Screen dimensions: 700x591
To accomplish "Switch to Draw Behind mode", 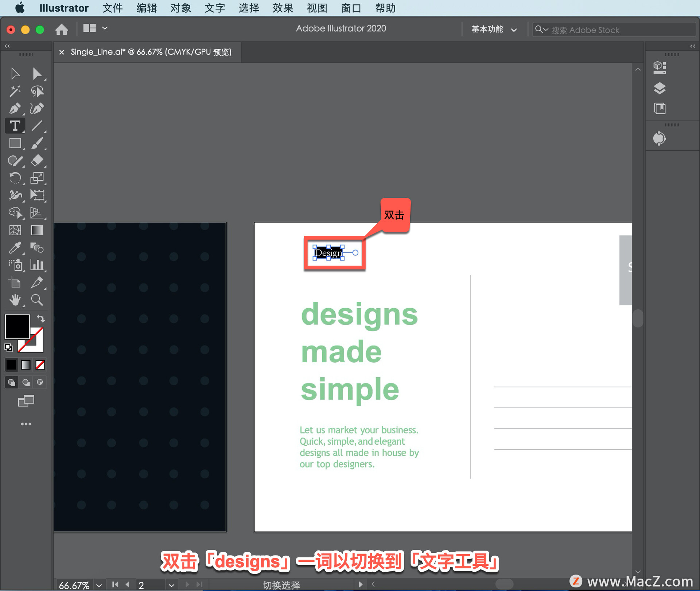I will click(26, 382).
